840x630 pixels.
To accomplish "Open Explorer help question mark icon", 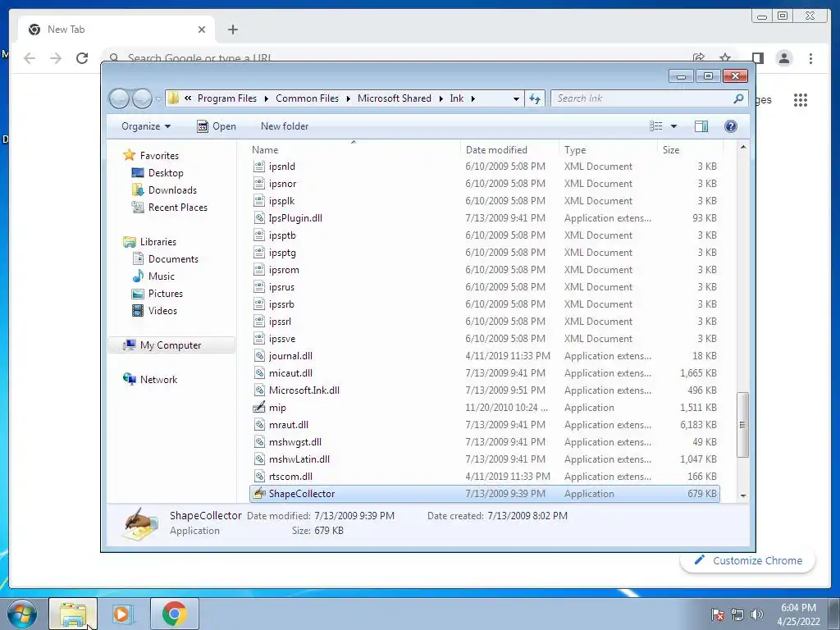I will [731, 126].
